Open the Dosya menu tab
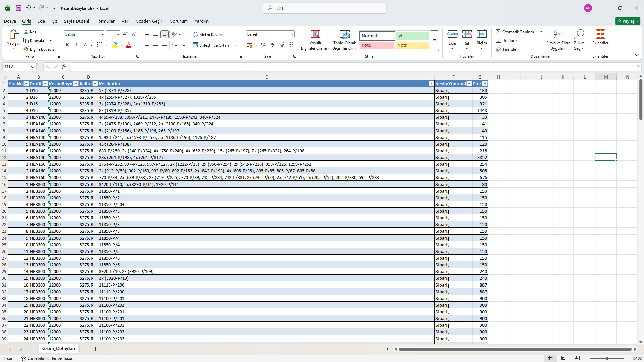This screenshot has width=644, height=362. 10,21
